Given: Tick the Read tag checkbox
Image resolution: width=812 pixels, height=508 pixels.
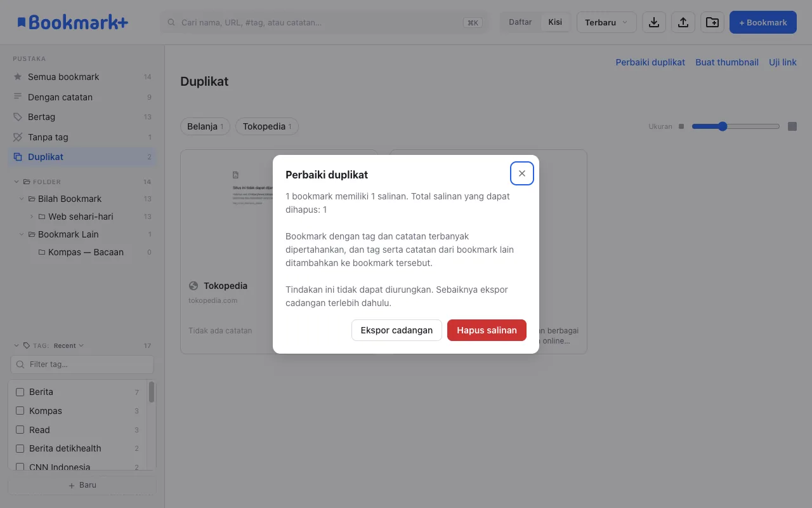Looking at the screenshot, I should coord(20,430).
